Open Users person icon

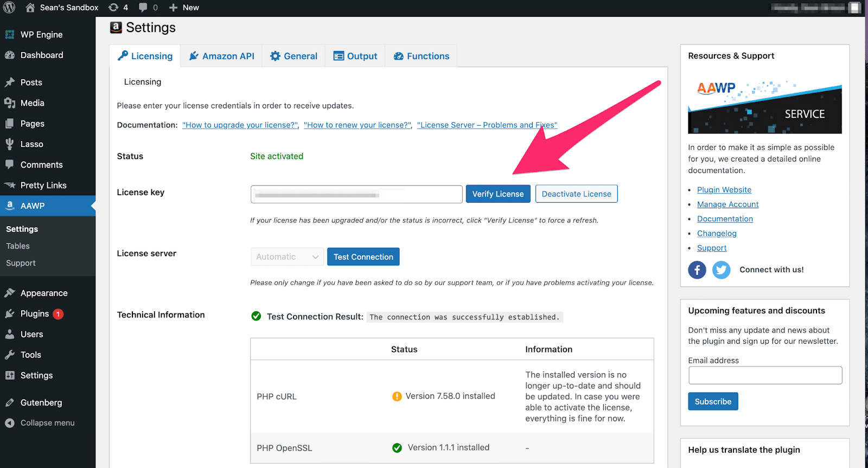(x=10, y=335)
